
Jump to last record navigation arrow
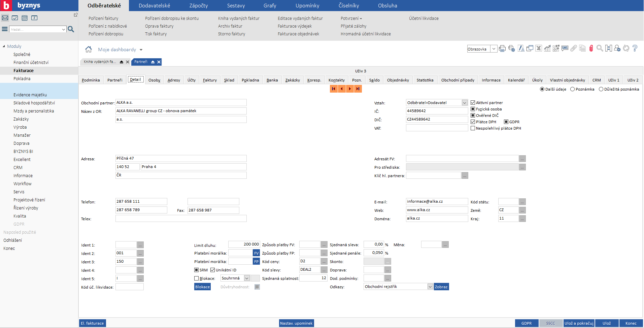click(358, 89)
